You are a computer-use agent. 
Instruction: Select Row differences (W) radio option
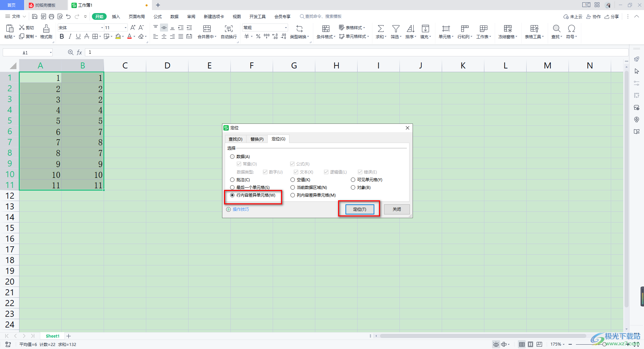point(232,195)
